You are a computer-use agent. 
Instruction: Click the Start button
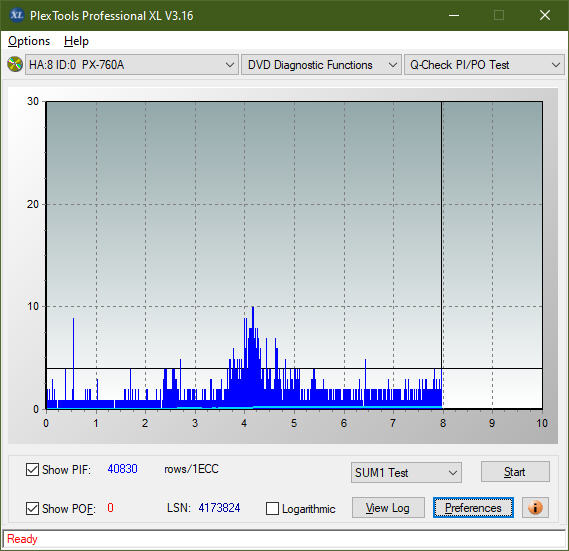515,472
